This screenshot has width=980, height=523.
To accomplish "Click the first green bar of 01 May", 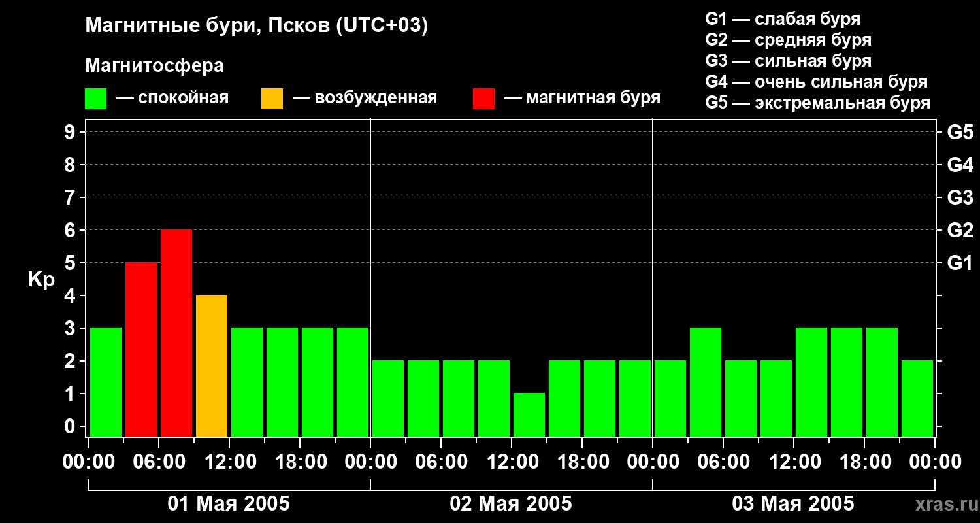I will (106, 382).
